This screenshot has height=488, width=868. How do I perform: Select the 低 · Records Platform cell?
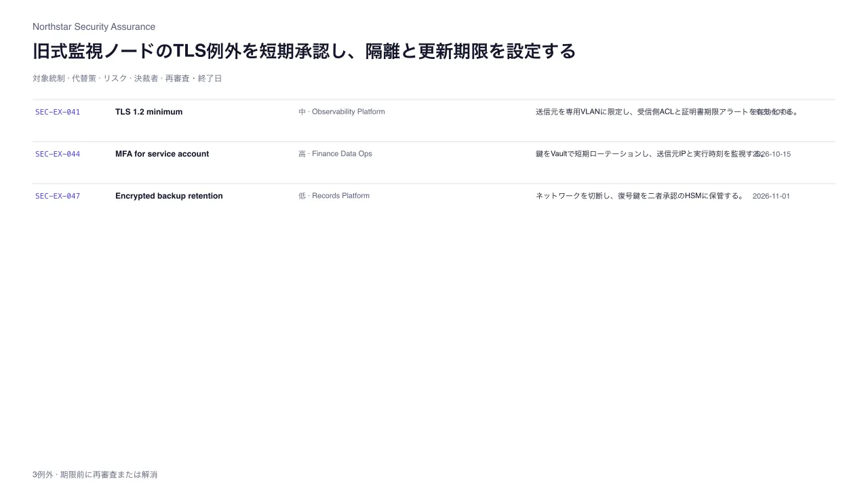334,196
